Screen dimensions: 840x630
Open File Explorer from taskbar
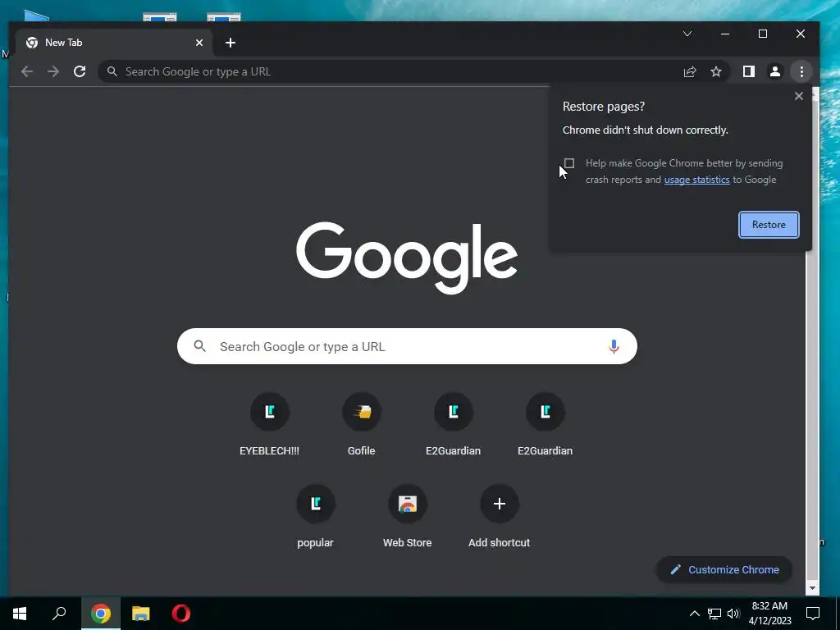(x=141, y=614)
